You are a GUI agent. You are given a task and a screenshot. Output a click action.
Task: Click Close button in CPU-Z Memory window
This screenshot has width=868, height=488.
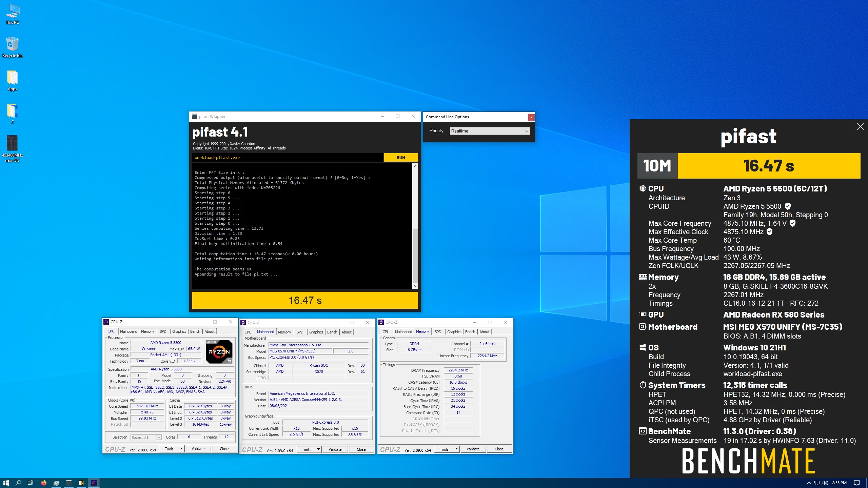499,449
